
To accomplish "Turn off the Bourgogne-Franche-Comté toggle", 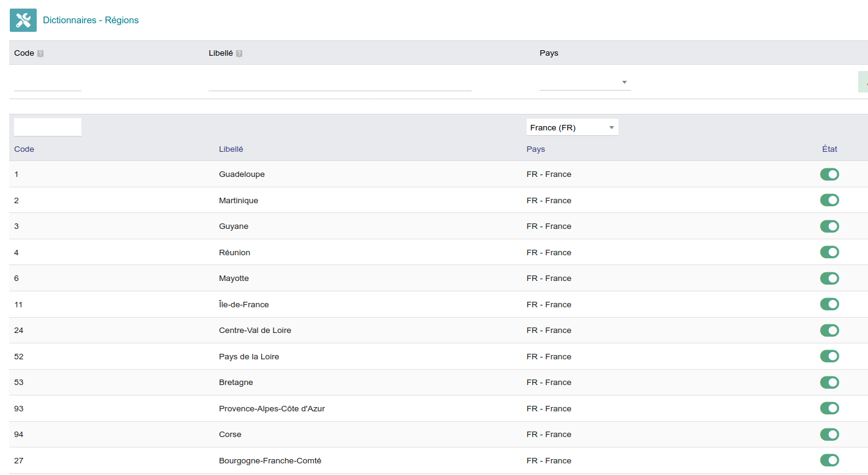I will click(x=829, y=460).
